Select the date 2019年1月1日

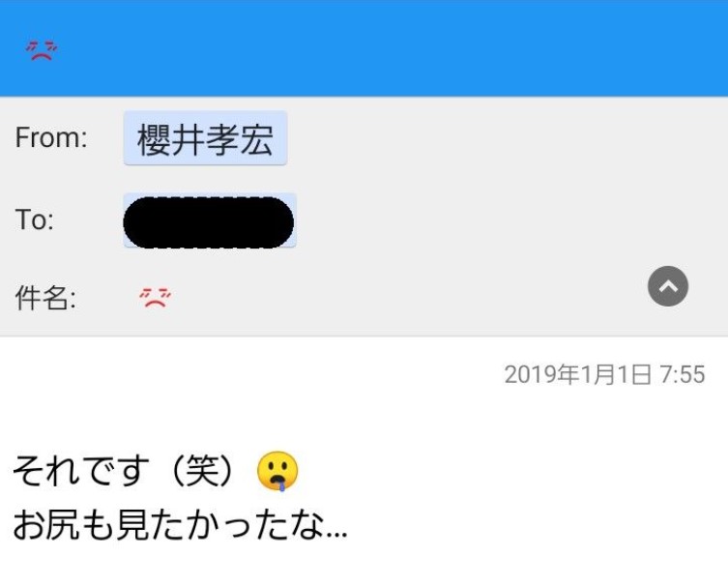click(x=577, y=374)
